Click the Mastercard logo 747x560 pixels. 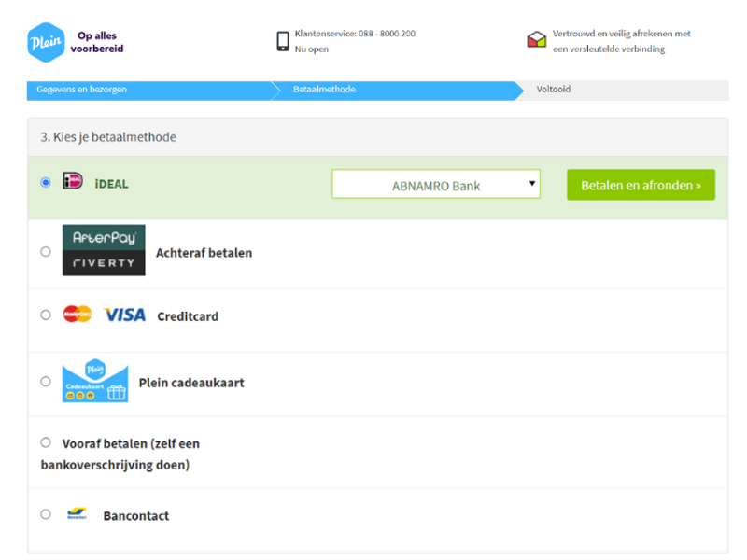[x=78, y=316]
